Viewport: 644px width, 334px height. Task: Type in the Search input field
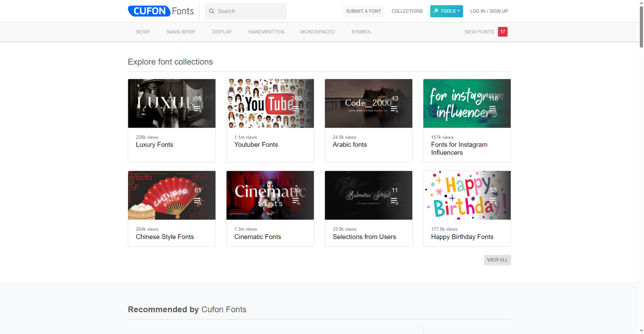(250, 11)
